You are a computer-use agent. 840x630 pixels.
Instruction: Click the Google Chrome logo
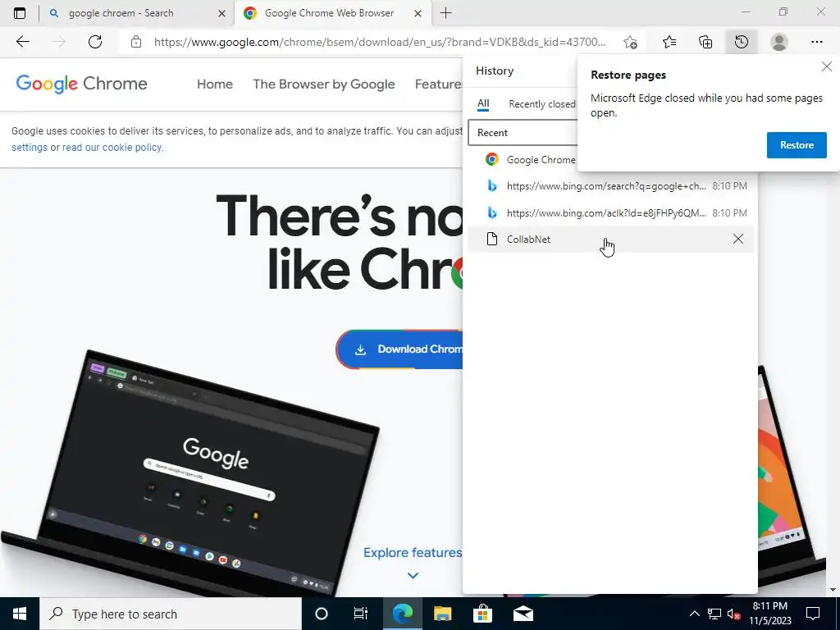[x=81, y=84]
